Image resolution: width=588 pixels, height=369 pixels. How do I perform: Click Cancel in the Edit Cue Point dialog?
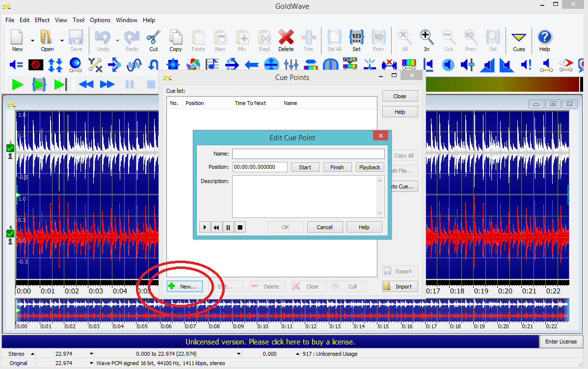point(324,227)
